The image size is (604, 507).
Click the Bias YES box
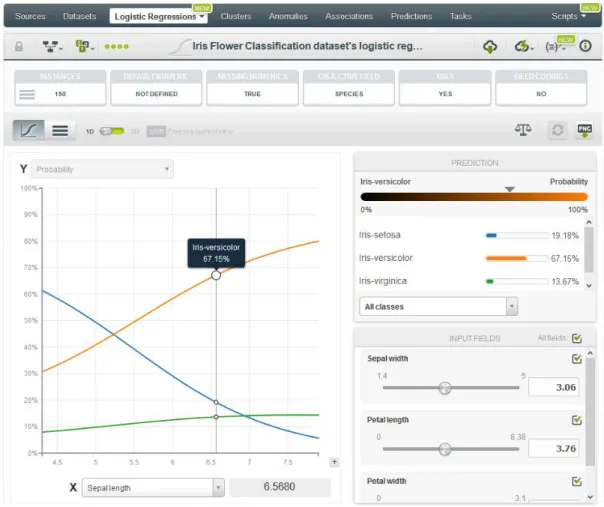click(445, 88)
